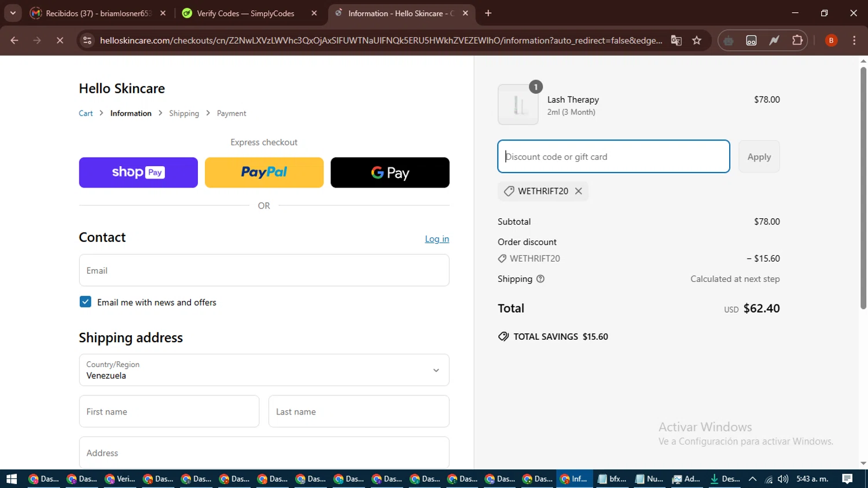Image resolution: width=868 pixels, height=488 pixels.
Task: Click the address bar URL
Action: pos(381,41)
